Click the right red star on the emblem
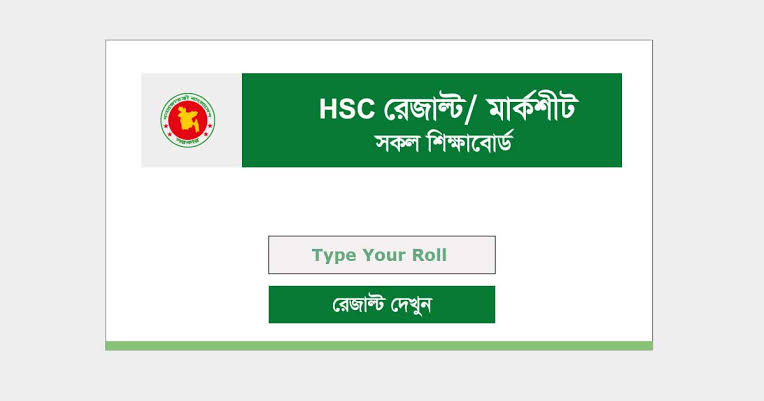This screenshot has height=401, width=764. tap(210, 126)
